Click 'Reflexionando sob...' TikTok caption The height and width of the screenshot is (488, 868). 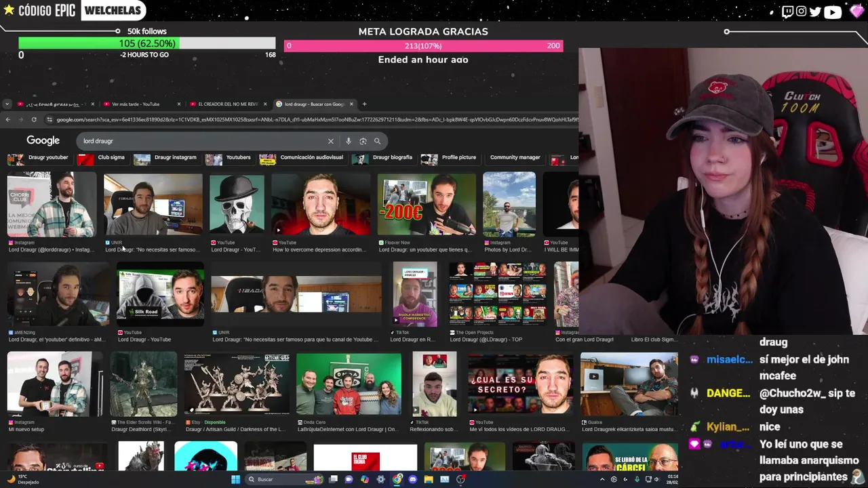click(x=433, y=429)
